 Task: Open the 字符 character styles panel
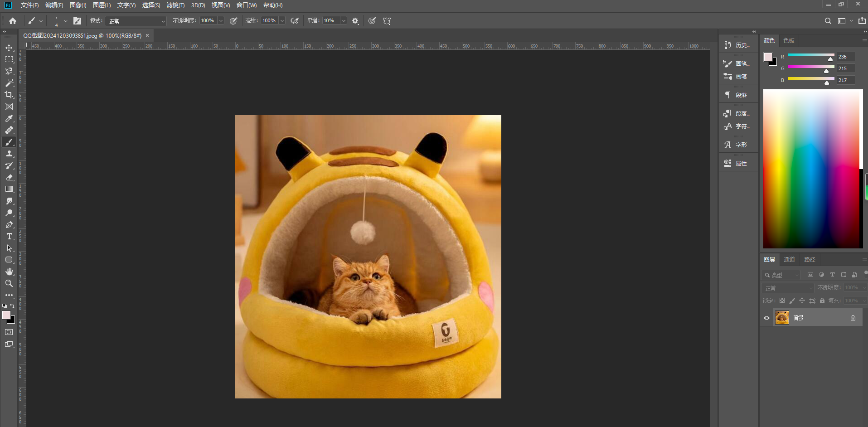click(x=737, y=126)
